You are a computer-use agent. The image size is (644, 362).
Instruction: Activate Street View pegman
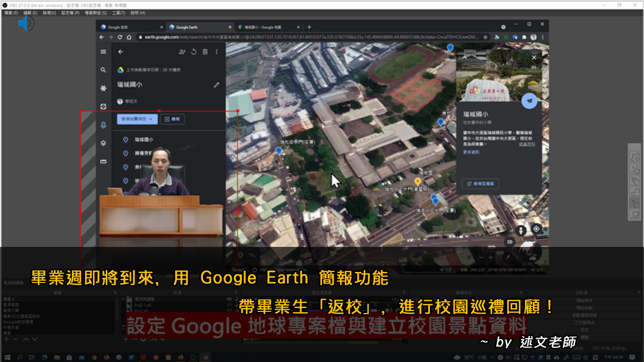click(x=521, y=231)
